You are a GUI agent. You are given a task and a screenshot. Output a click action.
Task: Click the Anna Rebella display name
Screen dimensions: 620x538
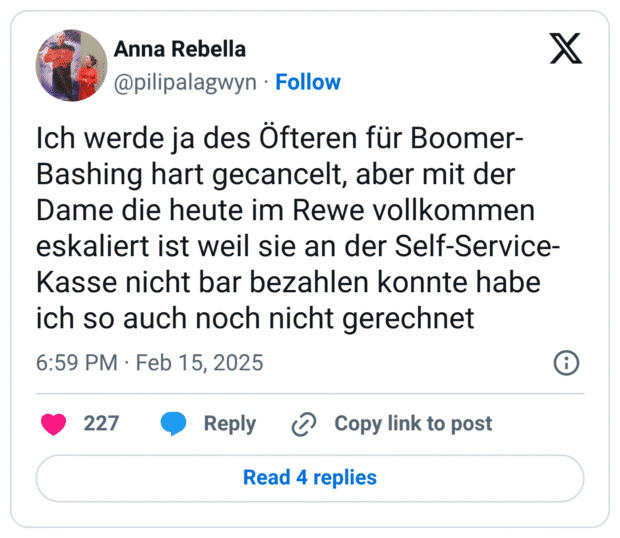pyautogui.click(x=180, y=50)
